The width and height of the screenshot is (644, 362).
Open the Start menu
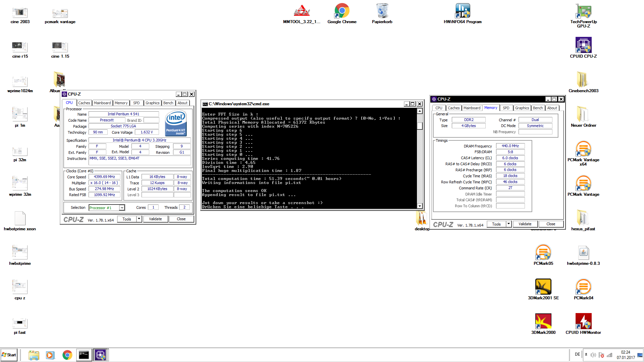[x=9, y=355]
